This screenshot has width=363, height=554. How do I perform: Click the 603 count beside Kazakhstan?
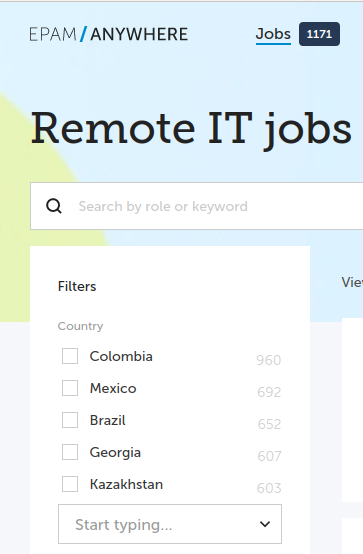pyautogui.click(x=269, y=488)
